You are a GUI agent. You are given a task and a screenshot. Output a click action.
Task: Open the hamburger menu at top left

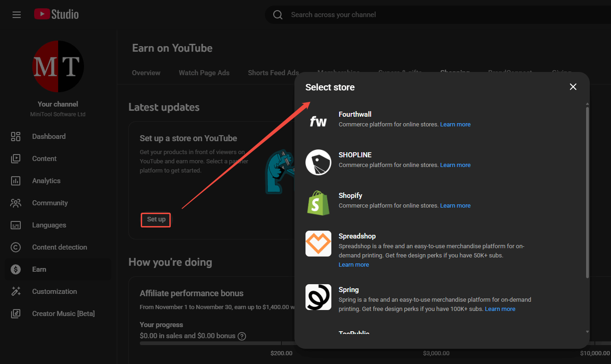17,14
